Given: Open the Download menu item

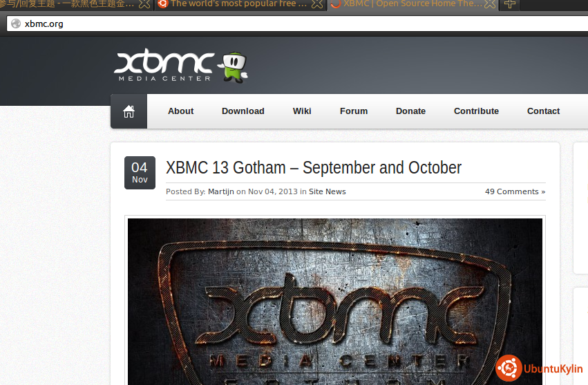Looking at the screenshot, I should [x=243, y=111].
